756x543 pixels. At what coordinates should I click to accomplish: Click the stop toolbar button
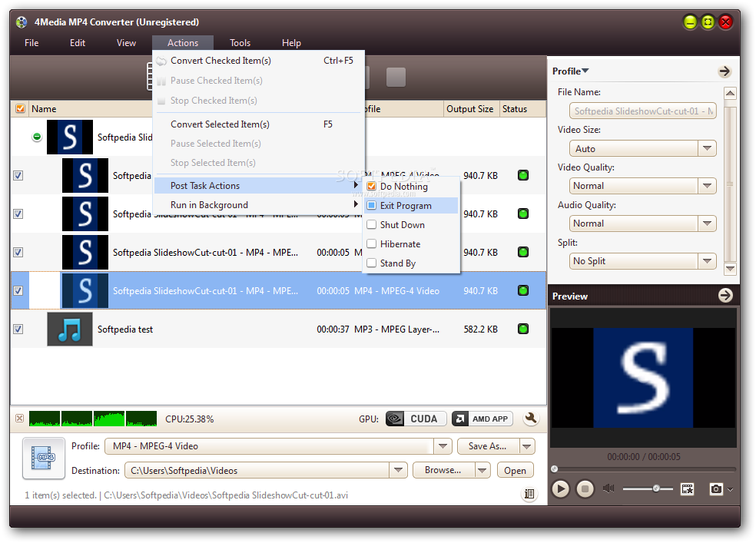coord(396,77)
